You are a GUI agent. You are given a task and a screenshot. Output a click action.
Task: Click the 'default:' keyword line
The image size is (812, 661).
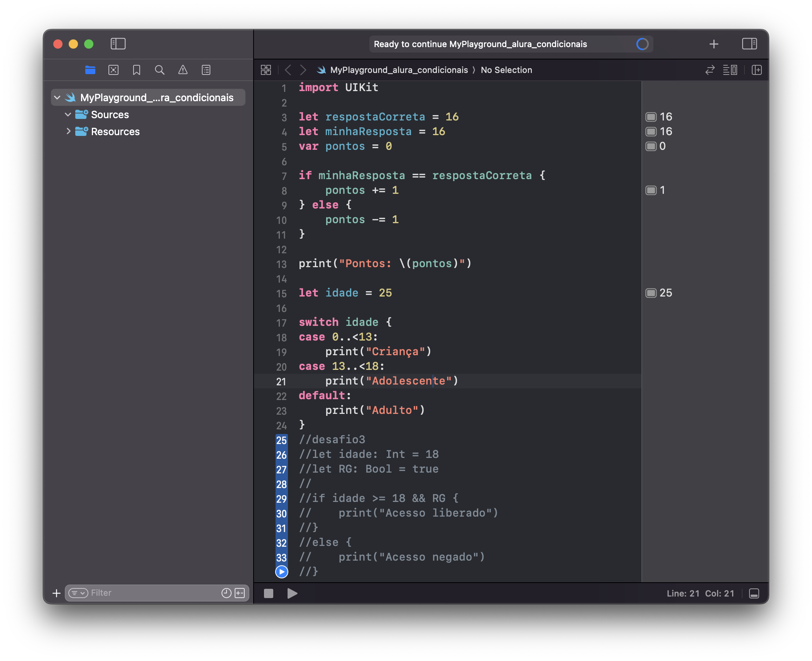pos(325,395)
